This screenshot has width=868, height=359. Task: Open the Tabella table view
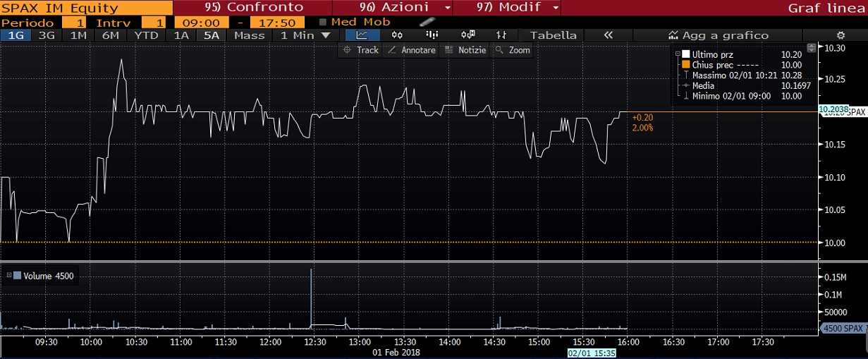coord(554,35)
